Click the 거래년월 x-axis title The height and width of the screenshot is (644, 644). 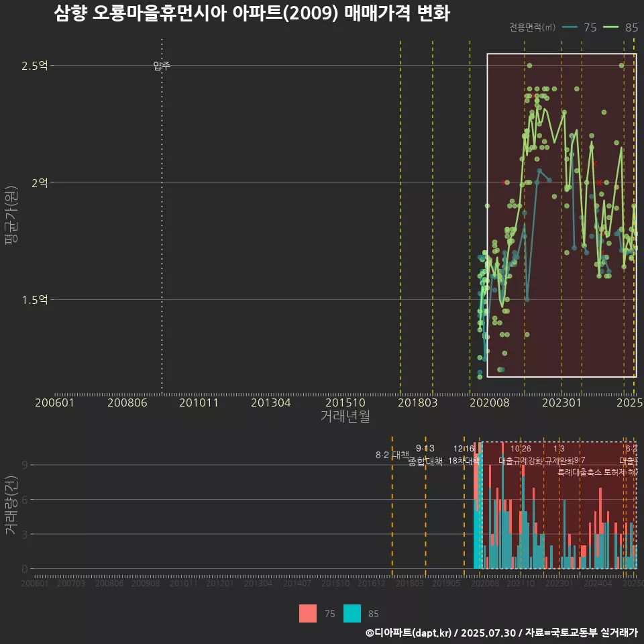pyautogui.click(x=345, y=416)
